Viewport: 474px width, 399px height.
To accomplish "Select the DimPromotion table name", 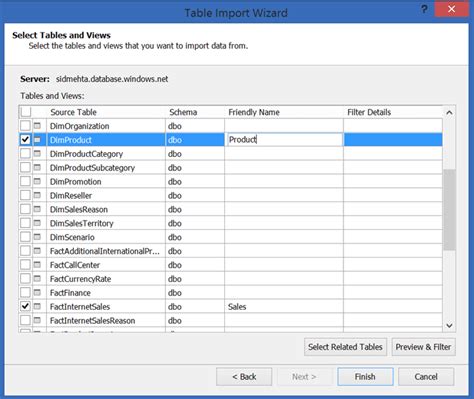I will coord(75,182).
